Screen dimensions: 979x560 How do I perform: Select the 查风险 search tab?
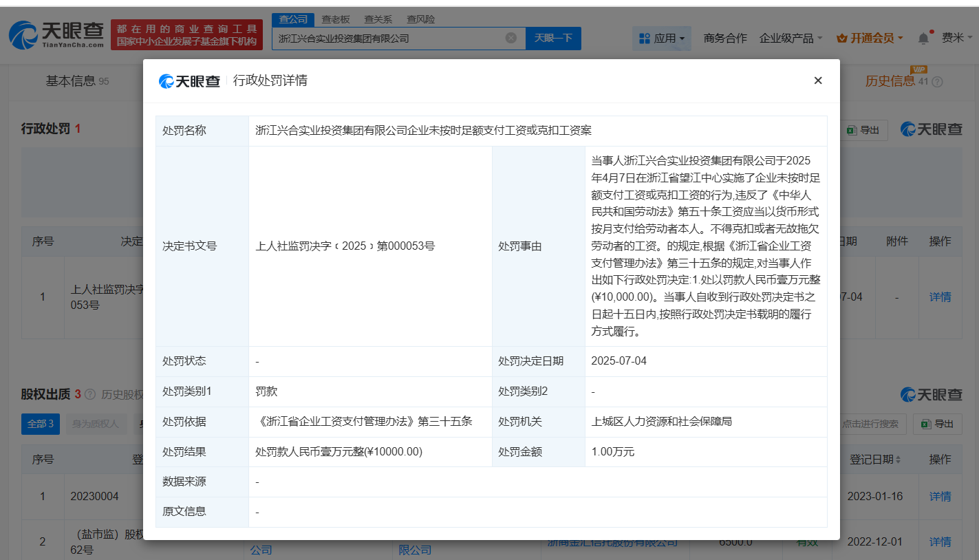[x=420, y=19]
